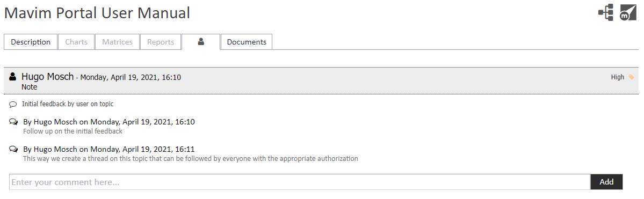This screenshot has width=644, height=199.
Task: Switch to the Description tab
Action: (x=31, y=42)
